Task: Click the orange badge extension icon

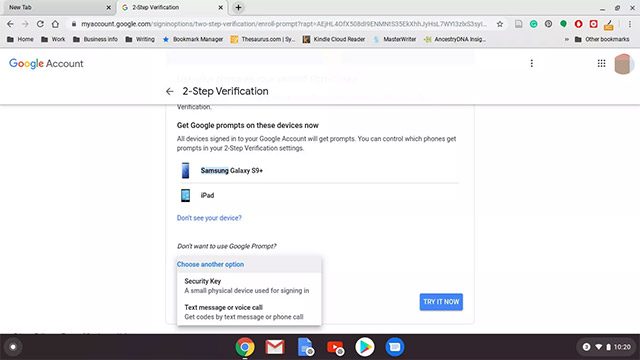Action: [608, 25]
